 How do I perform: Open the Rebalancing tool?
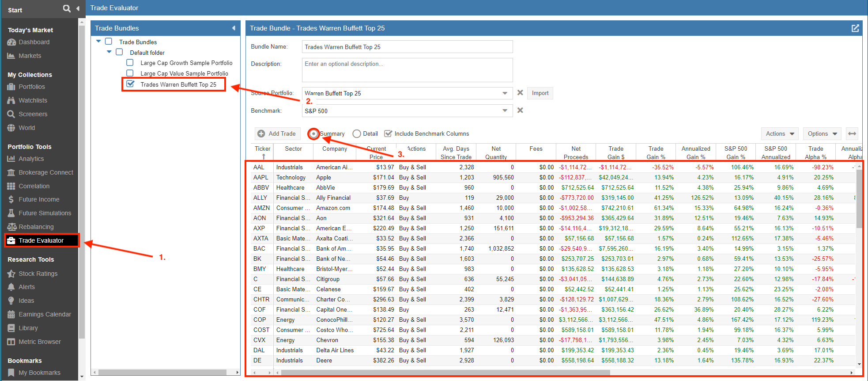click(36, 227)
